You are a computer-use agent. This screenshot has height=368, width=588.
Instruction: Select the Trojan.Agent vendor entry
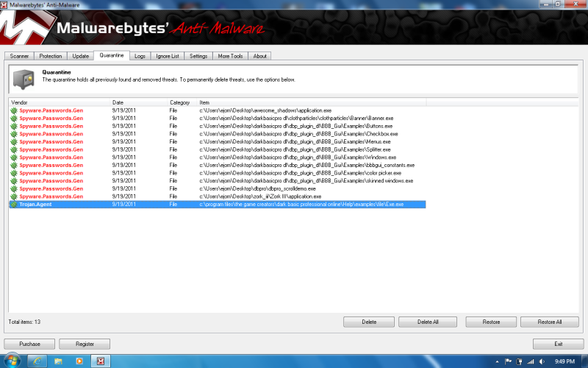(x=35, y=205)
